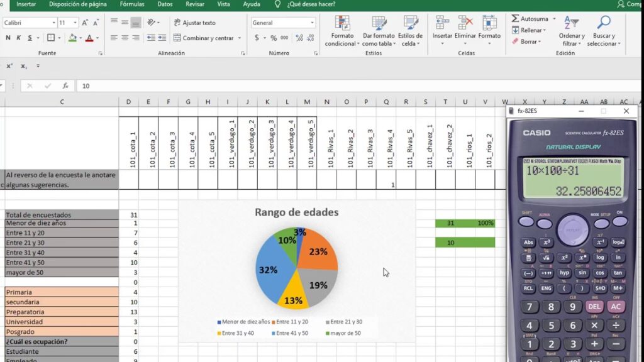The image size is (644, 362).
Task: Toggle italic (K) formatting
Action: tap(21, 38)
